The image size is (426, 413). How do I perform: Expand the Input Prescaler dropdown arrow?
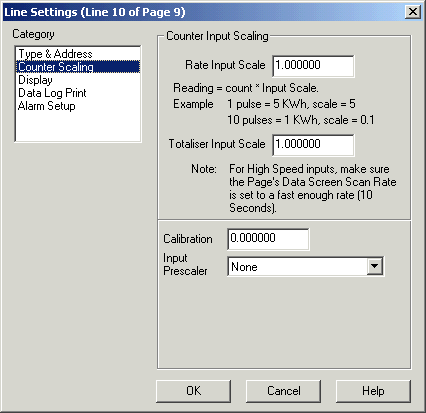coord(375,266)
